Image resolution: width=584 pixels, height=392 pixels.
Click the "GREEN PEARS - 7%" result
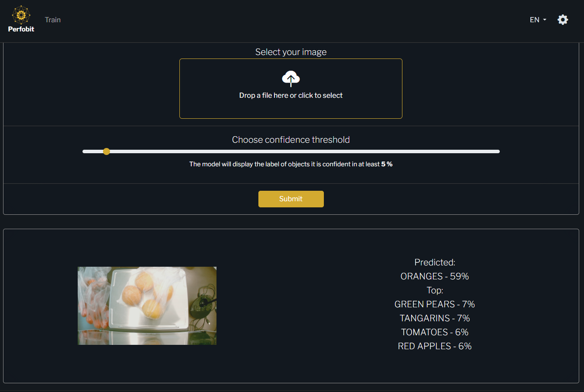click(435, 304)
